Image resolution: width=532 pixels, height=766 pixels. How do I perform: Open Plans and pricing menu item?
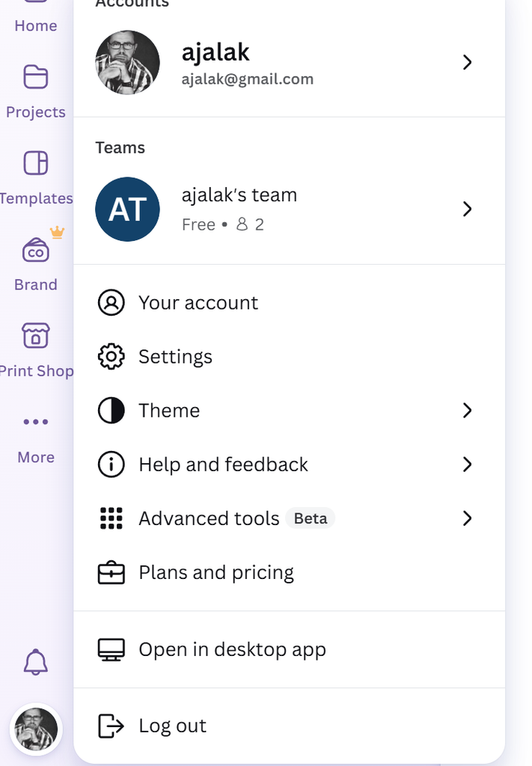click(290, 572)
